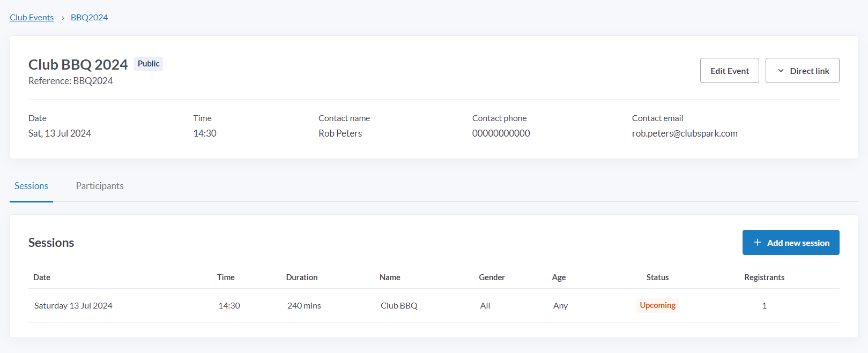This screenshot has height=353, width=868.
Task: Go to Club Events breadcrumb link
Action: tap(32, 18)
